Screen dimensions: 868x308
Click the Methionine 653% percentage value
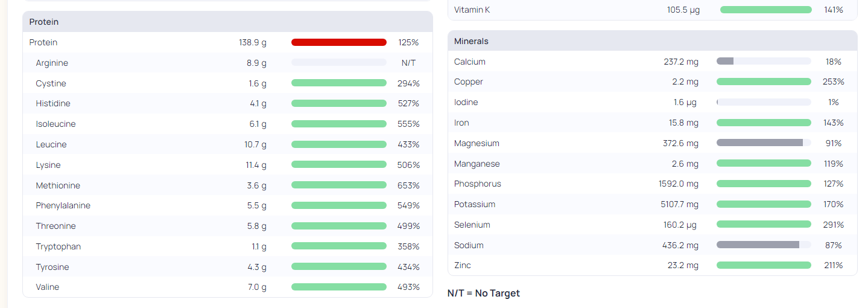[x=408, y=185]
